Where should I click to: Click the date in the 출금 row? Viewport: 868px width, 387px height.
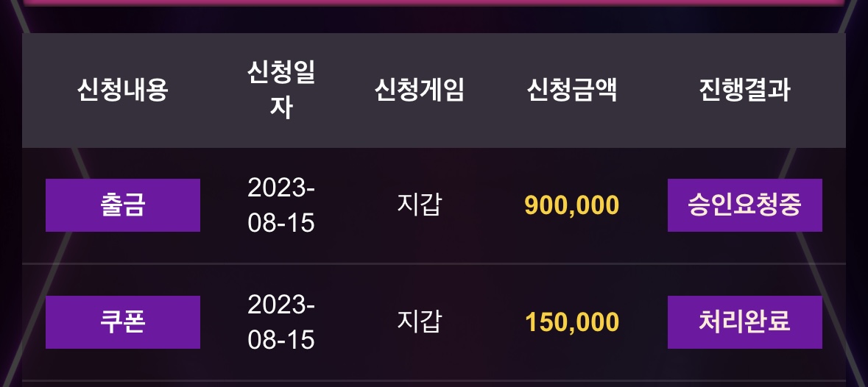(x=281, y=205)
